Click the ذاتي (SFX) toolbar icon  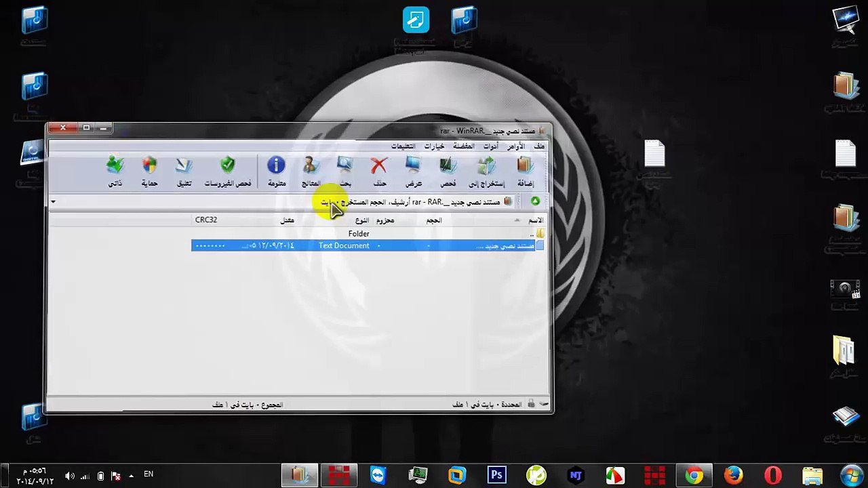coord(115,171)
